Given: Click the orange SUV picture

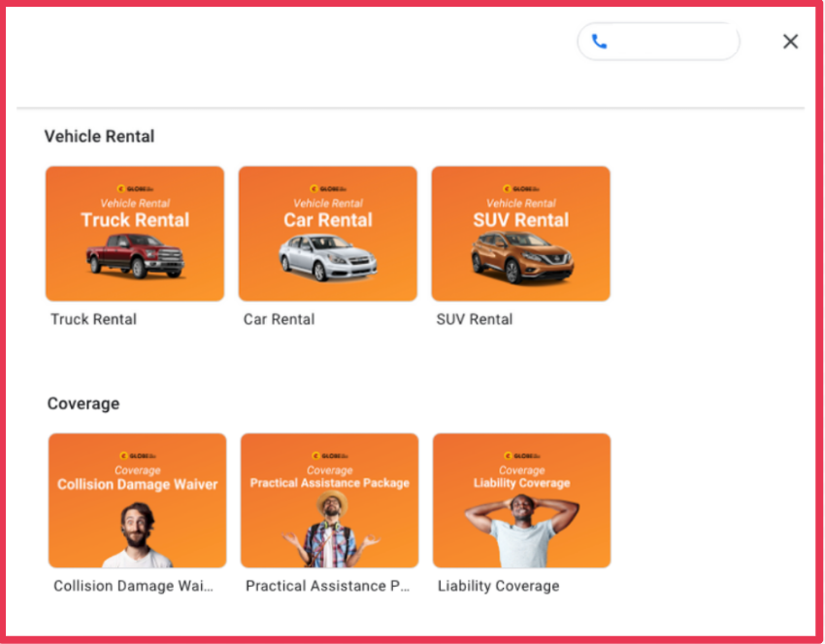Looking at the screenshot, I should point(521,256).
